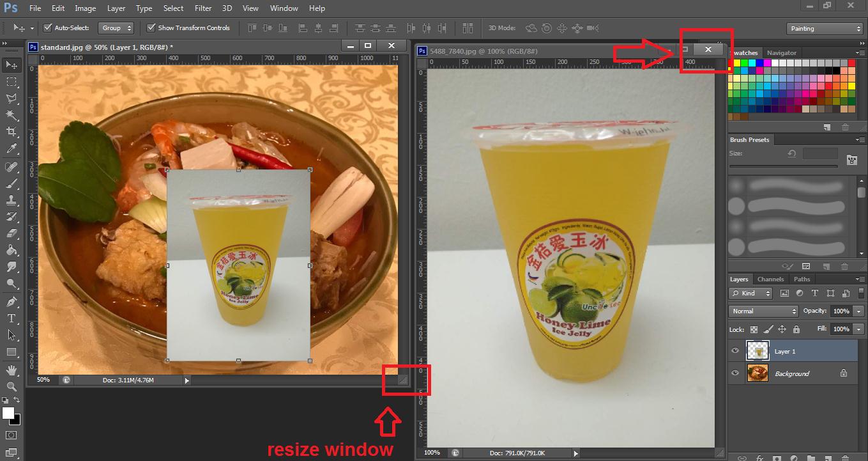Open the Group auto-select dropdown
The image size is (868, 461).
(x=116, y=28)
